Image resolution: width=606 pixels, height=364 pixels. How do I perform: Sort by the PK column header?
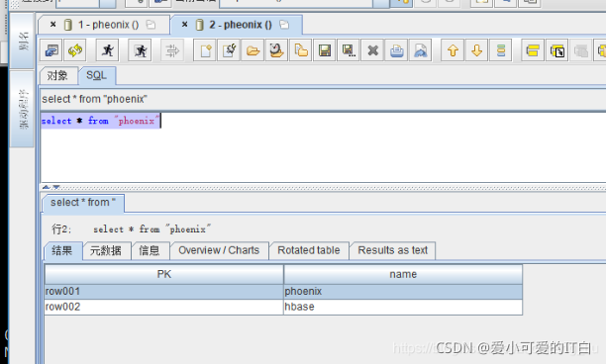pos(164,274)
